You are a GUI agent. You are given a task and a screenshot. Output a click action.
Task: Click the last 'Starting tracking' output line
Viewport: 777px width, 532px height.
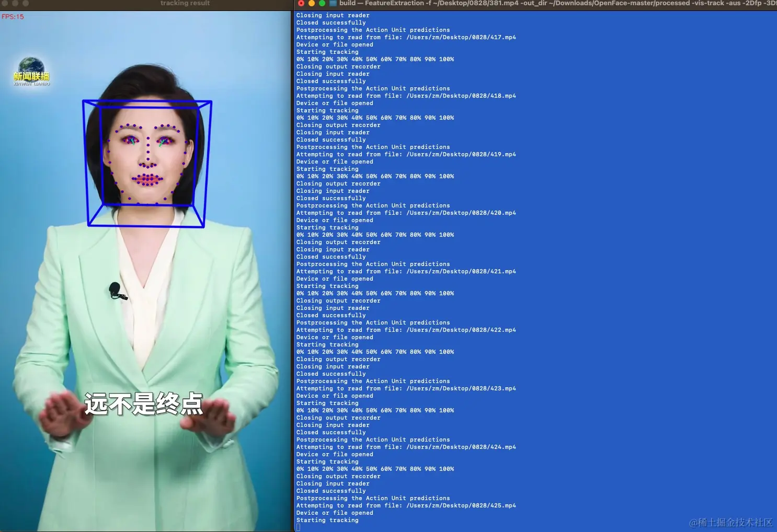pyautogui.click(x=327, y=520)
